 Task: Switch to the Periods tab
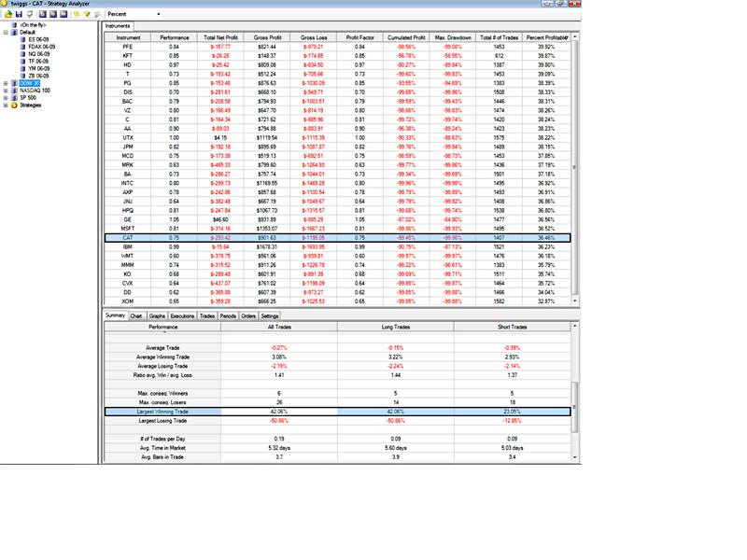tap(228, 315)
